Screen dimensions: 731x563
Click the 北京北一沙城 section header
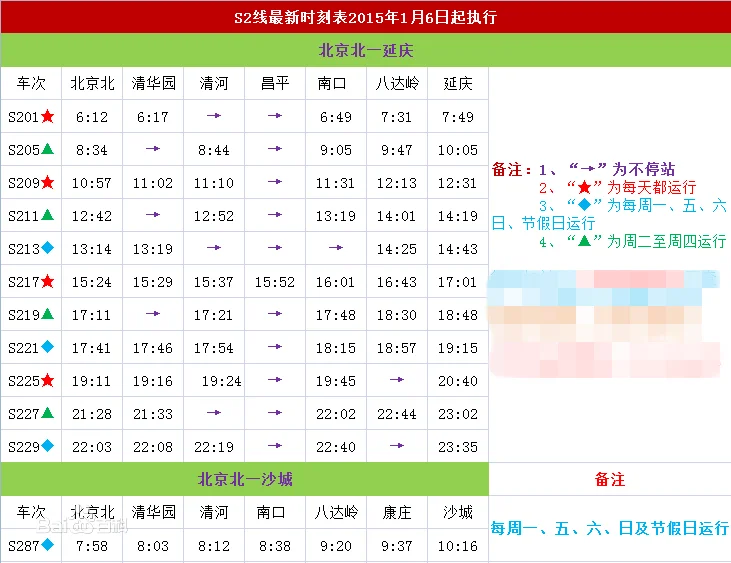[x=245, y=479]
